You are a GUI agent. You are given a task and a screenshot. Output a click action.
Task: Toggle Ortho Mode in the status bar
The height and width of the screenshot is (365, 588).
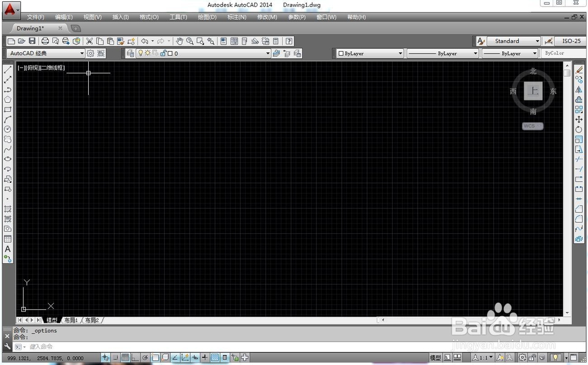[x=135, y=357]
